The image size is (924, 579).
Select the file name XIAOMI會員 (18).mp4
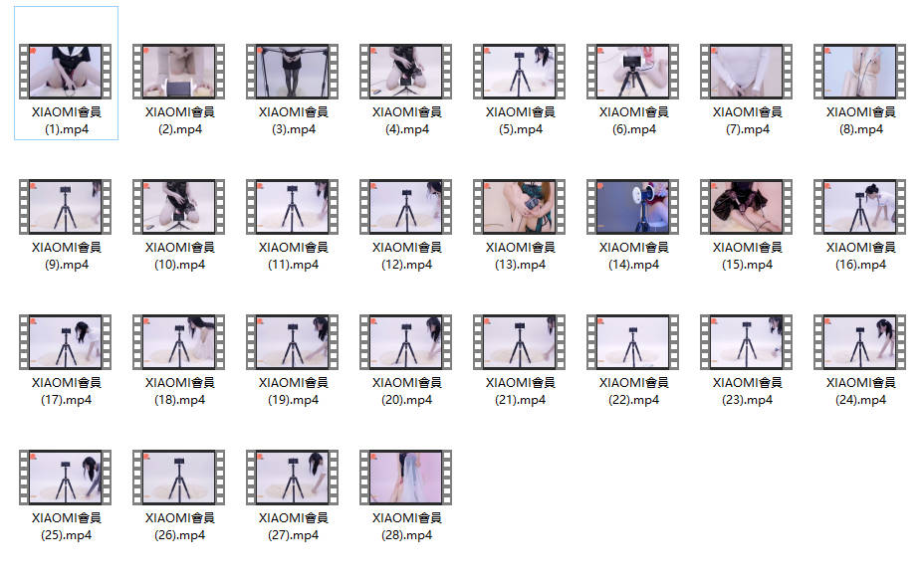[180, 392]
